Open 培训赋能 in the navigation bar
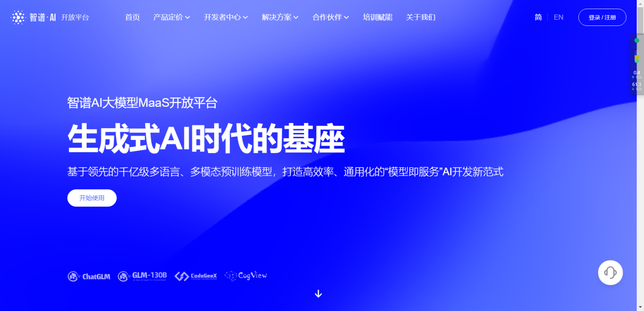 point(378,17)
